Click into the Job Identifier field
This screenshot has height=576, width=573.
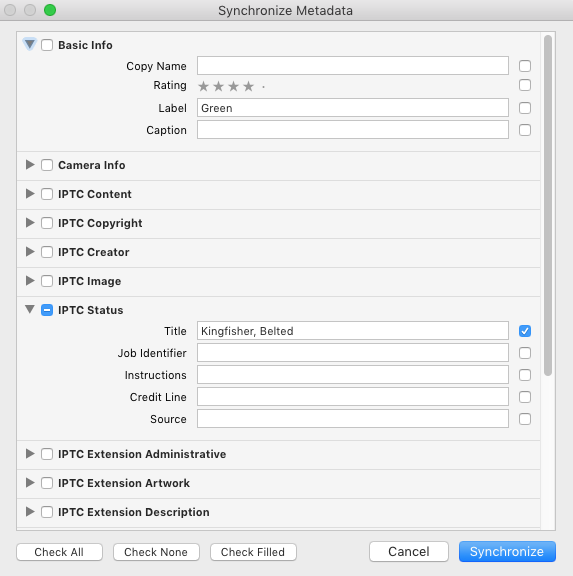tap(353, 353)
